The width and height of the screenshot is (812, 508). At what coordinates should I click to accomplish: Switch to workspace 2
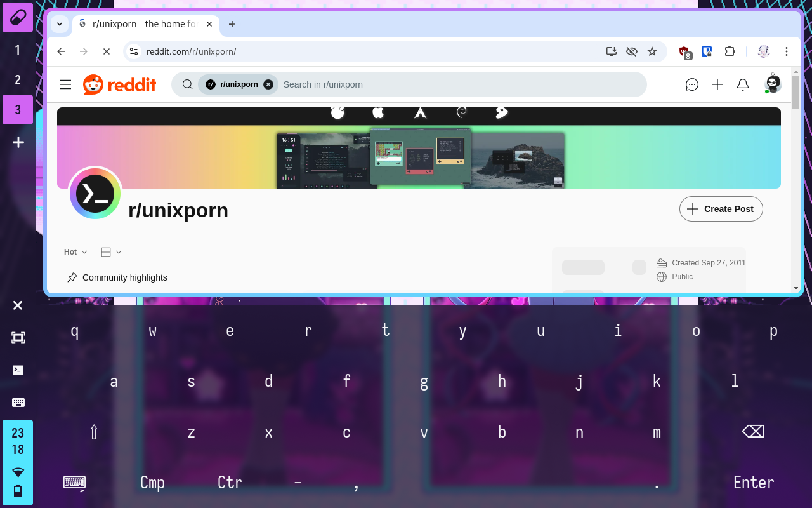18,80
